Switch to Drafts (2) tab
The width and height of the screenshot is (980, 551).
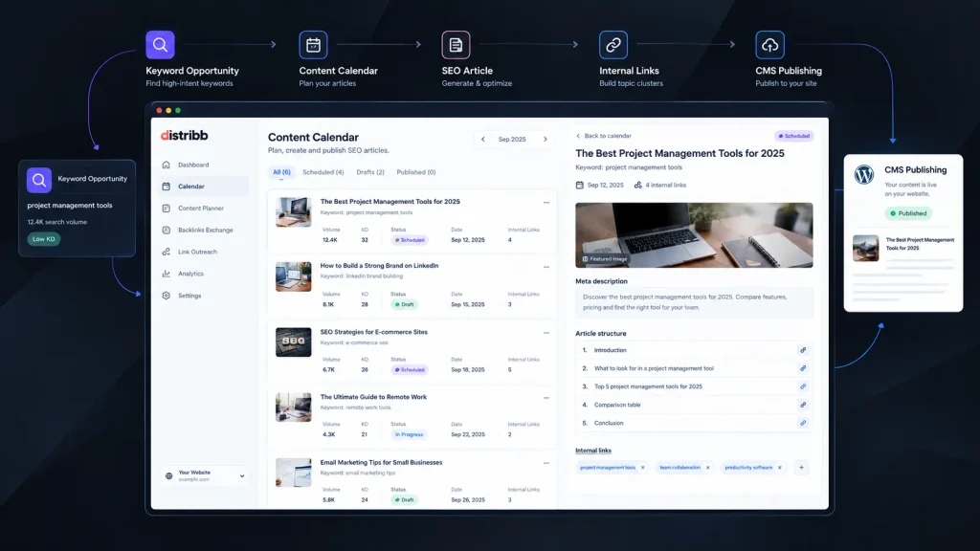click(x=370, y=172)
